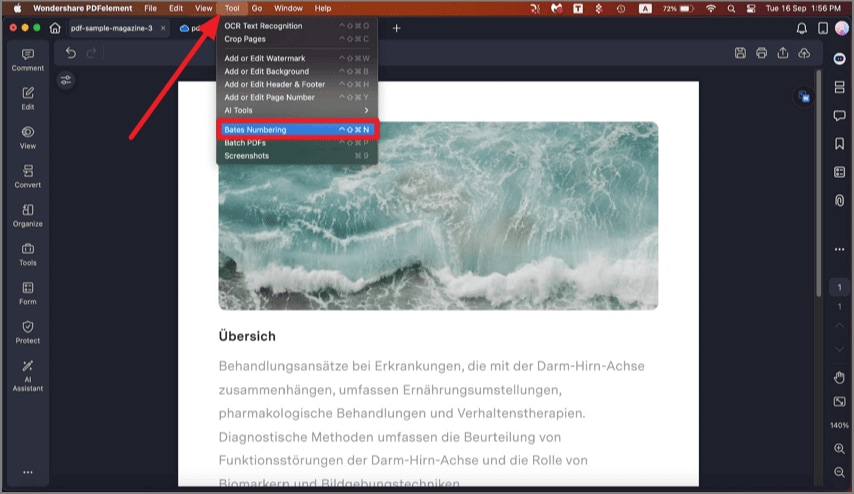Choose Batch PDFs from the menu
This screenshot has height=494, width=854.
point(297,143)
